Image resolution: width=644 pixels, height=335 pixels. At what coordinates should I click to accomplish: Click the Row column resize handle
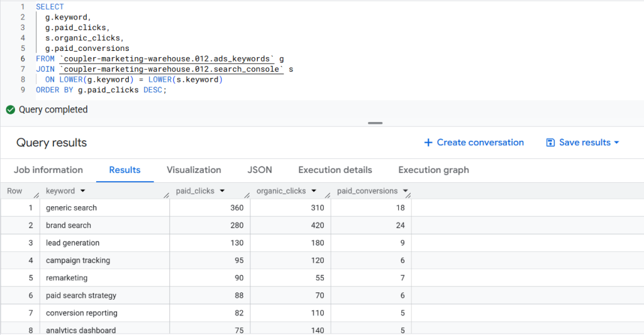[36, 195]
